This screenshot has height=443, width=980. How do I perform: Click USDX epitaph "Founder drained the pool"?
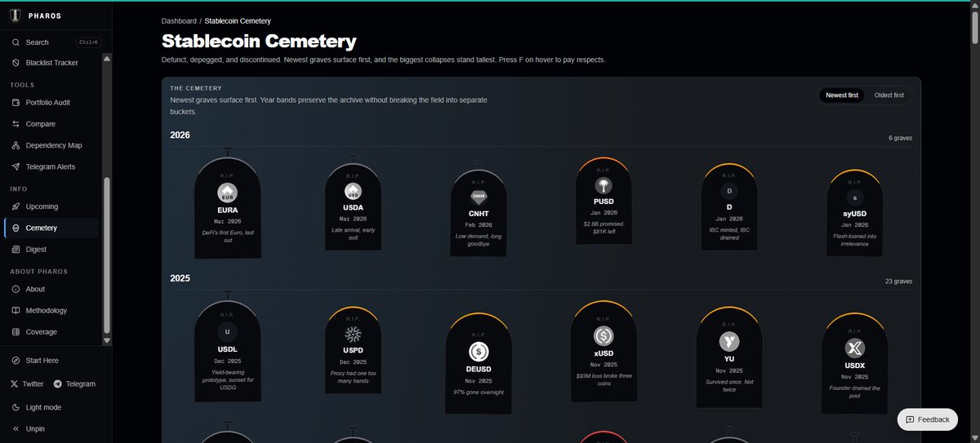pos(855,392)
